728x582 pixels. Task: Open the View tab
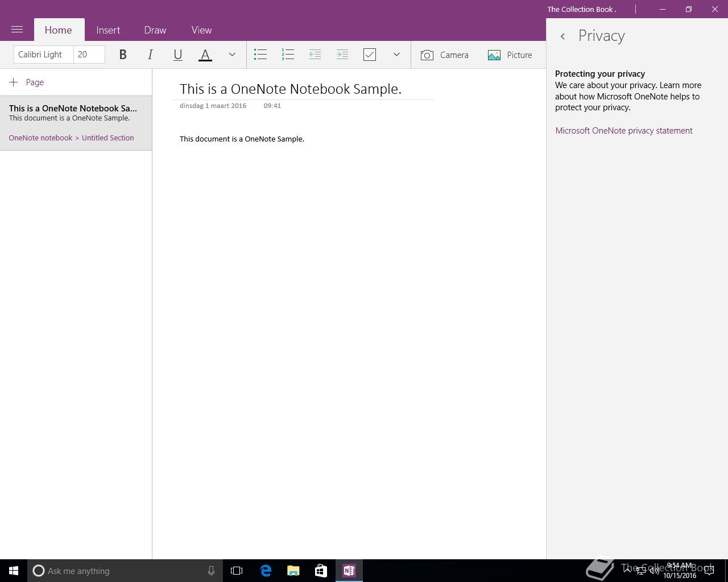click(x=201, y=30)
